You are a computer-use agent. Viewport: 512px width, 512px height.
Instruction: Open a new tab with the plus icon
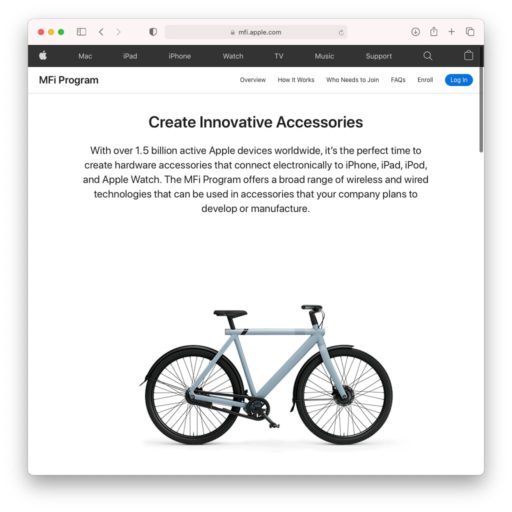[451, 32]
